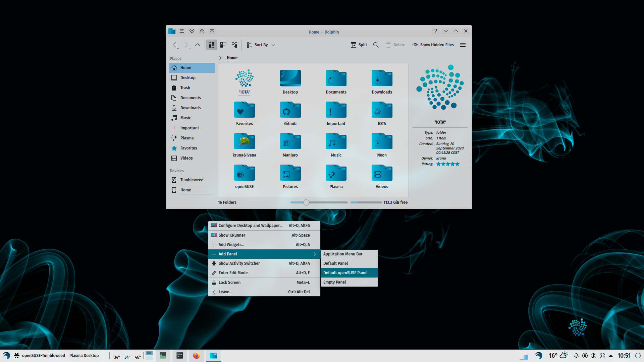
Task: Open Desktop in Places sidebar
Action: click(x=192, y=78)
